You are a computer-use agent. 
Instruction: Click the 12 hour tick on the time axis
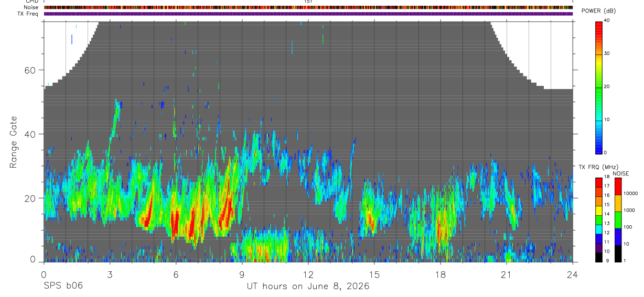(x=308, y=274)
